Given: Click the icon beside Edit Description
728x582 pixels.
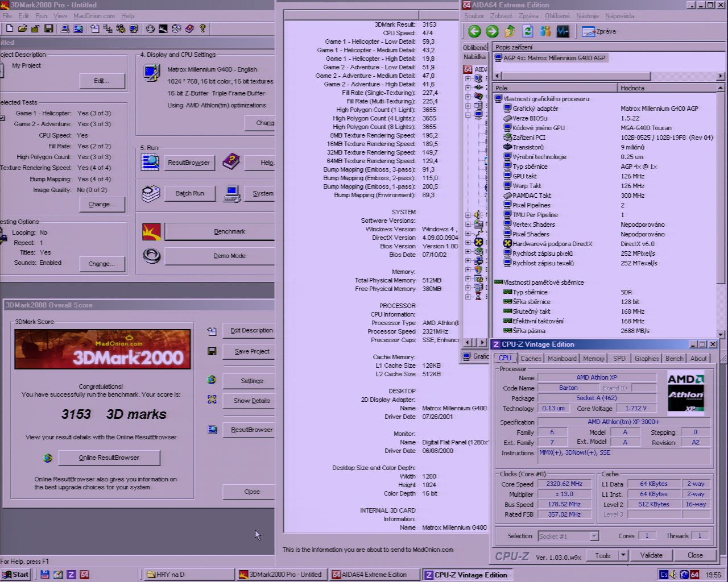Looking at the screenshot, I should tap(212, 331).
